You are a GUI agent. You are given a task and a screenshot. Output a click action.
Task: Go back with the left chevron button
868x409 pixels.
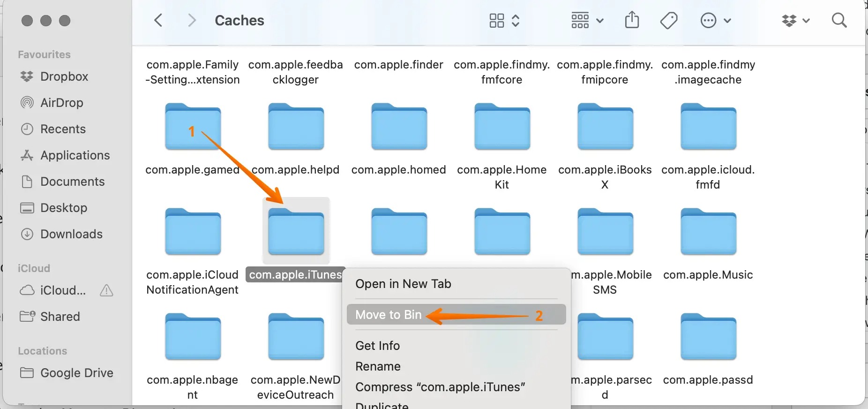point(158,20)
